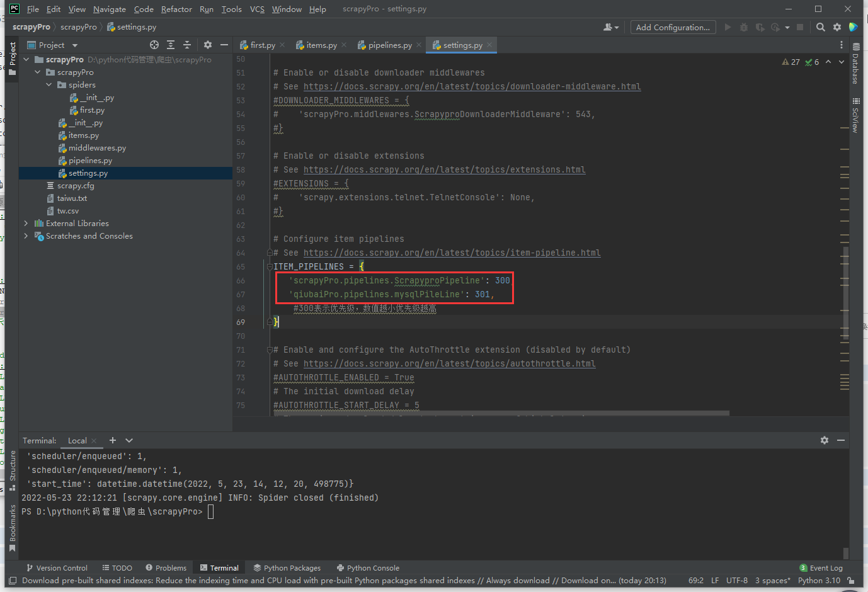
Task: Click the UTF-8 encoding selector
Action: [737, 581]
